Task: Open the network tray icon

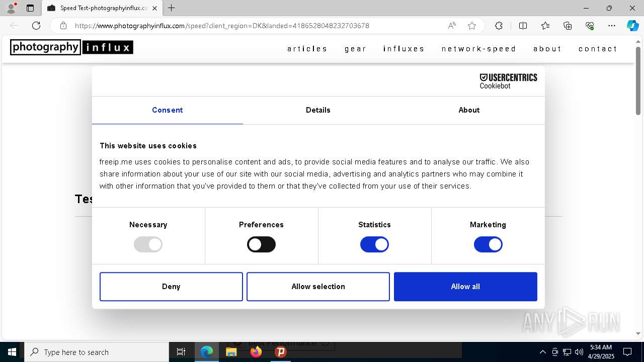Action: tap(567, 352)
